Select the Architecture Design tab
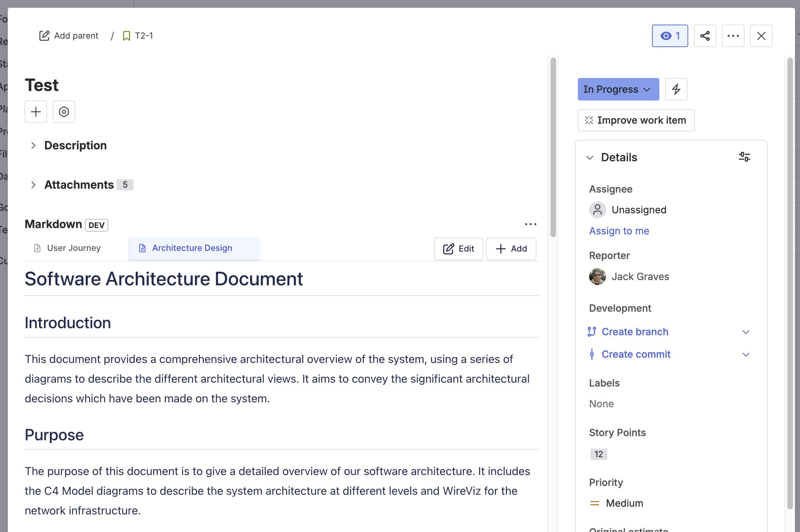This screenshot has width=800, height=532. 192,248
